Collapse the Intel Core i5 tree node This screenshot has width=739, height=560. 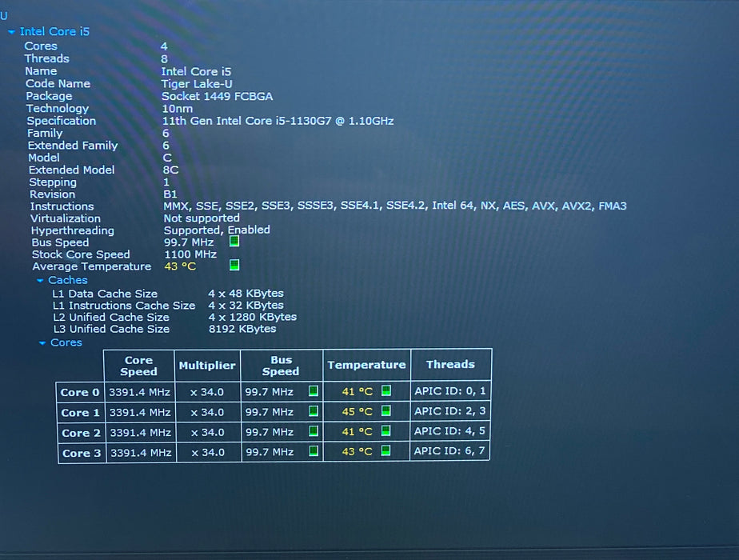[x=11, y=32]
